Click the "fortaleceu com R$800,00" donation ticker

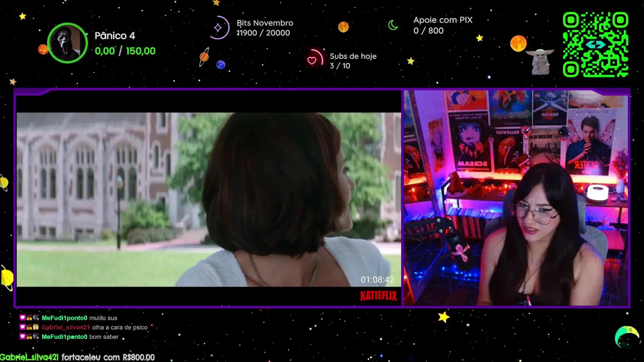tap(108, 357)
